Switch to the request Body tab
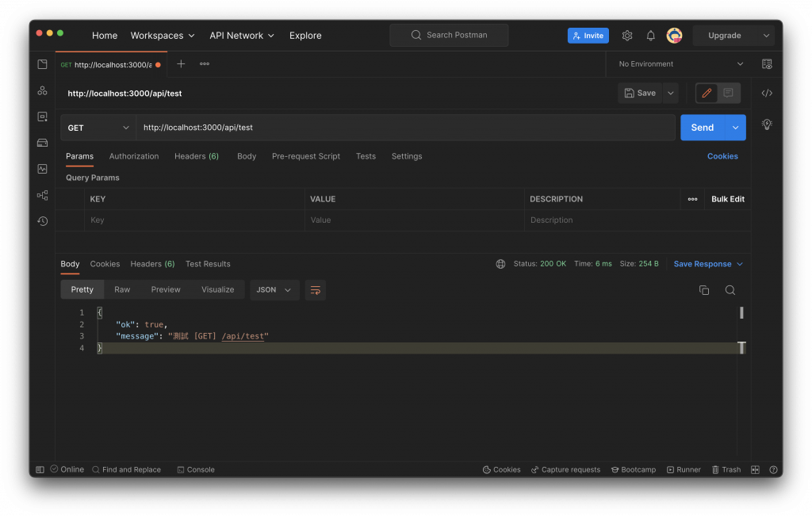This screenshot has width=812, height=516. coord(247,156)
